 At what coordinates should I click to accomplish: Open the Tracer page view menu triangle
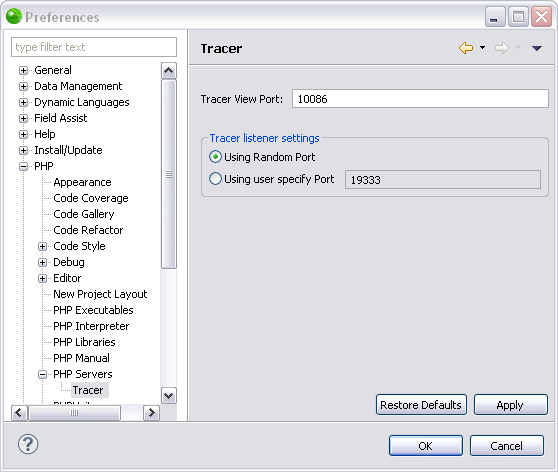[x=537, y=48]
